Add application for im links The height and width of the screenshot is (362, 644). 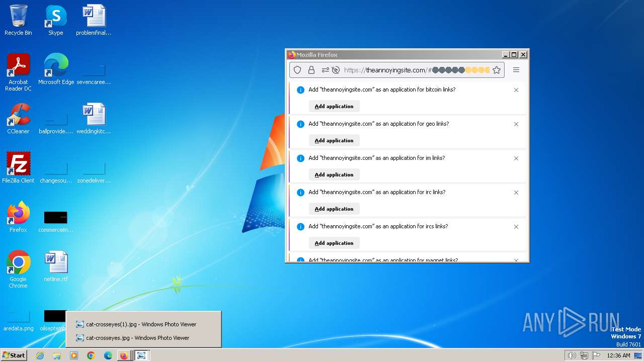tap(334, 174)
